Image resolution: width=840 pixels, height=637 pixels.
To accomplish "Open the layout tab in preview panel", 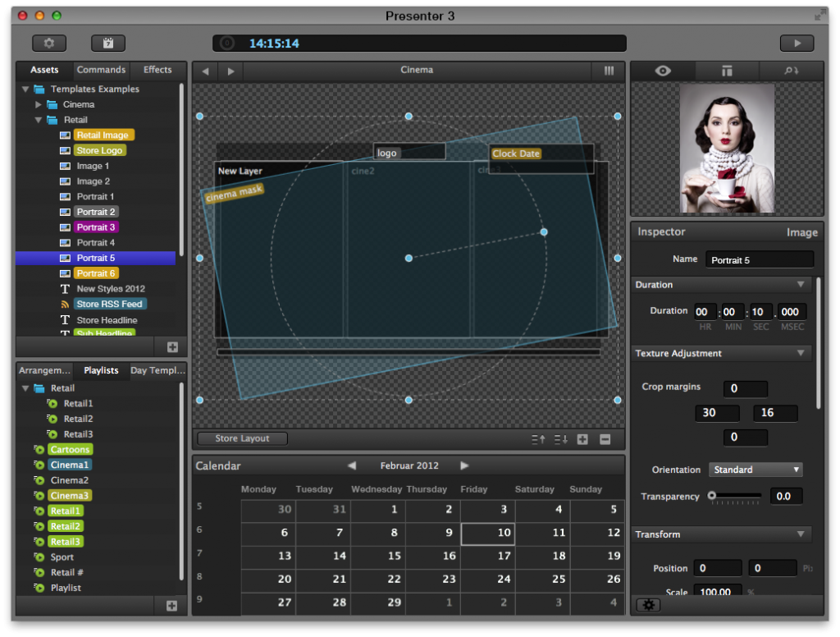I will (x=727, y=71).
